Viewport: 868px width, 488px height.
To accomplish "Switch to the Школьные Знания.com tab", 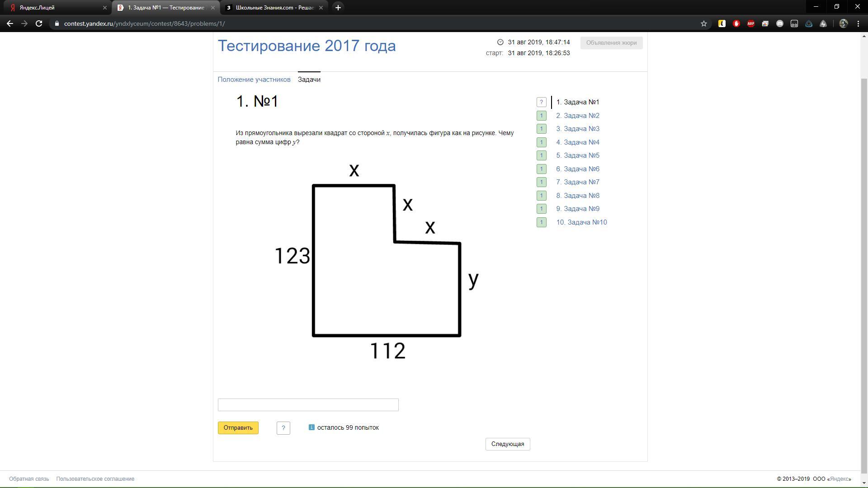I will click(x=274, y=8).
